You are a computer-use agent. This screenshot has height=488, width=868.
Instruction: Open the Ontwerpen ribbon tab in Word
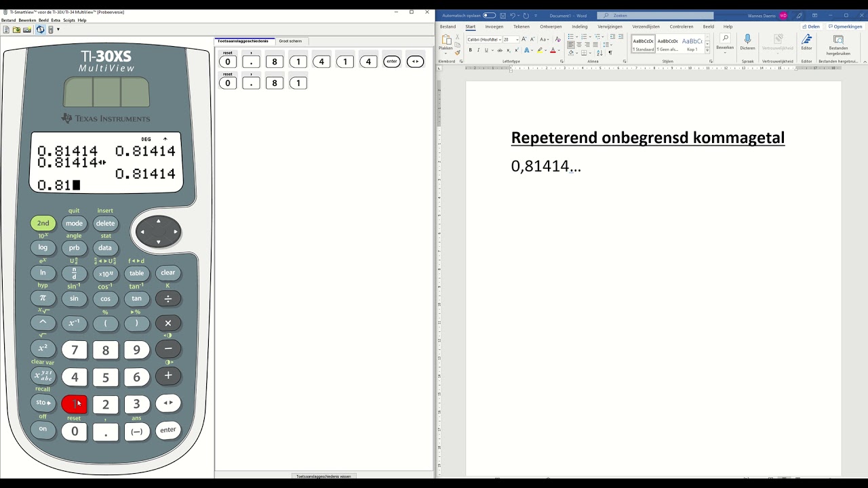point(551,27)
